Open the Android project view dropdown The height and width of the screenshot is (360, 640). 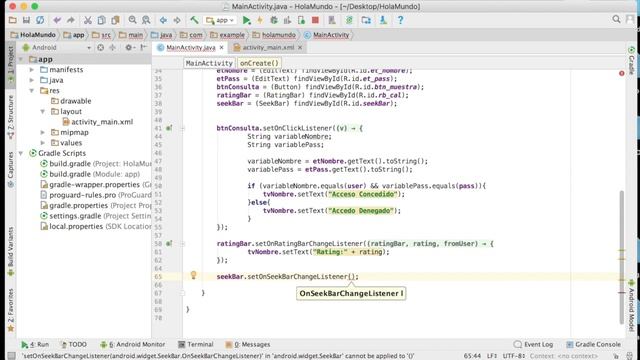[x=56, y=47]
